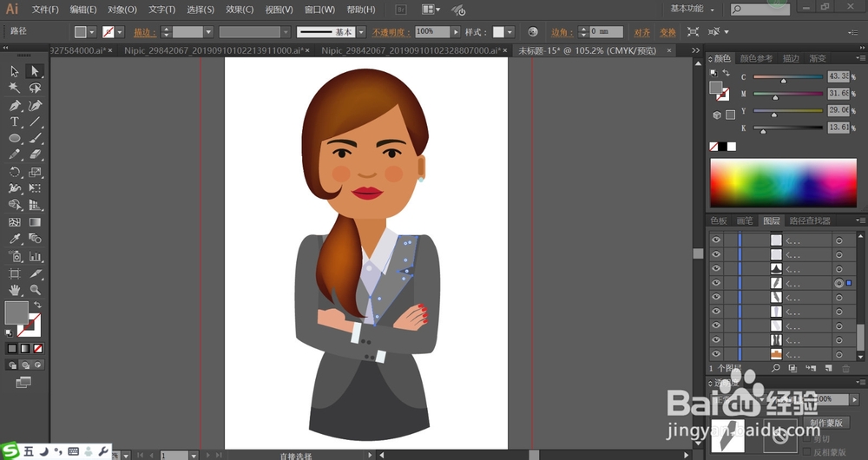Click the Locate Object magnifier in Layers panel
This screenshot has height=460, width=868.
point(775,368)
